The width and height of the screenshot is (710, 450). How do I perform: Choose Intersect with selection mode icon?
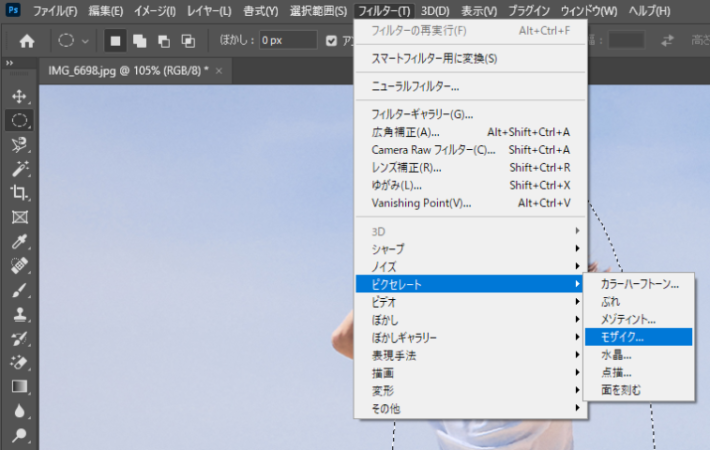click(x=188, y=41)
